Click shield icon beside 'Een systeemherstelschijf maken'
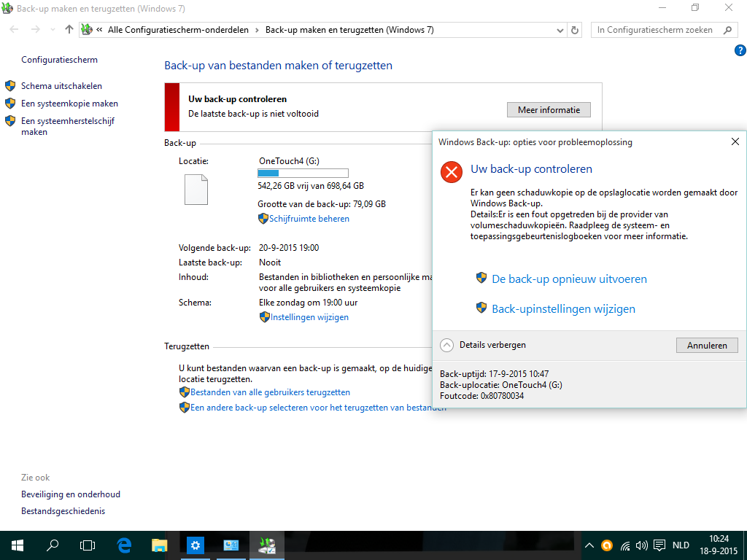 [x=10, y=121]
